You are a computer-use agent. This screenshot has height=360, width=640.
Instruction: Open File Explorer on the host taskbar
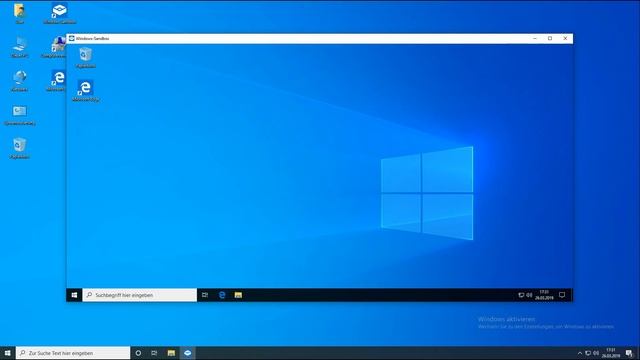pyautogui.click(x=171, y=353)
